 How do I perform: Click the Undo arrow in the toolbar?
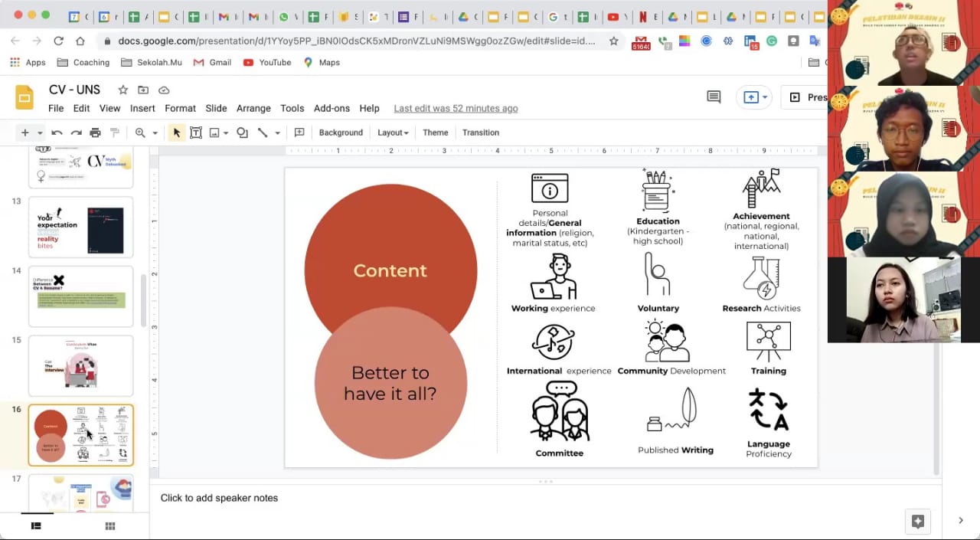click(x=57, y=133)
